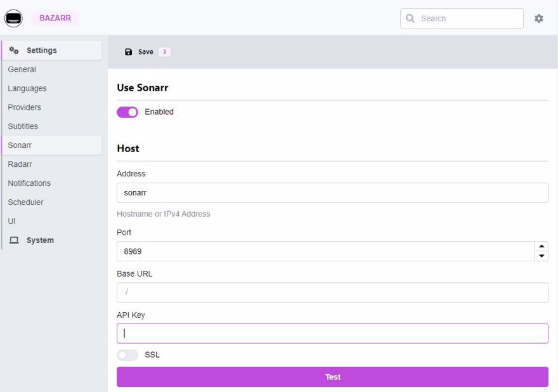
Task: Click the API Key input field
Action: (332, 333)
